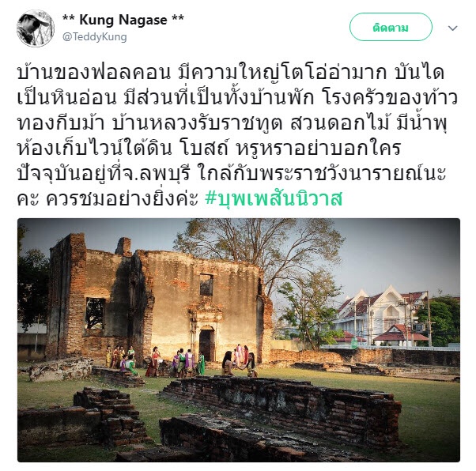Click the tweet line mentioning ท้าวทองกีบม้า kitchen
The width and height of the screenshot is (476, 471).
pyautogui.click(x=237, y=98)
